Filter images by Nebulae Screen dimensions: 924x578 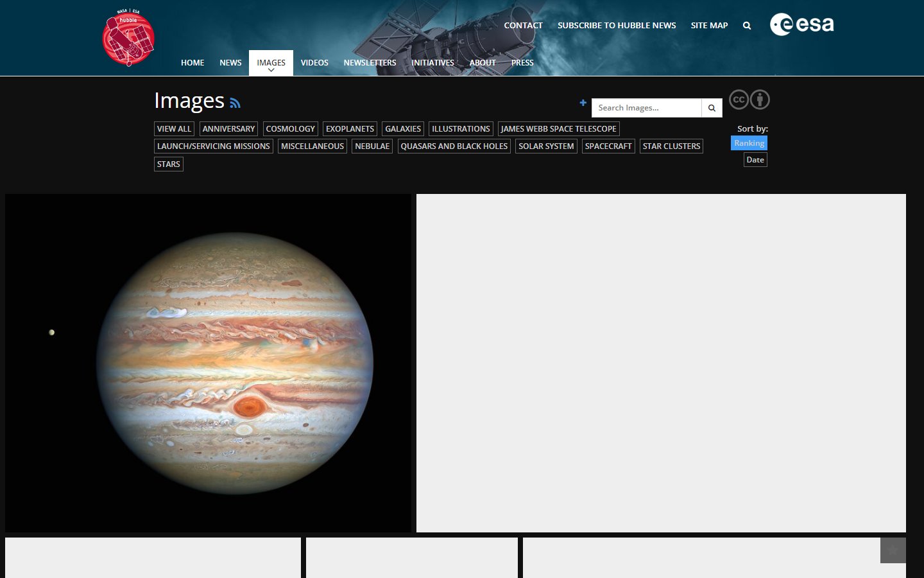pyautogui.click(x=372, y=146)
